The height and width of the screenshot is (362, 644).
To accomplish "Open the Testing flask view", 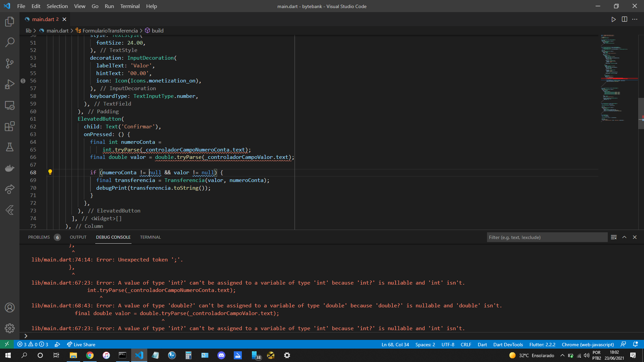I will click(10, 147).
